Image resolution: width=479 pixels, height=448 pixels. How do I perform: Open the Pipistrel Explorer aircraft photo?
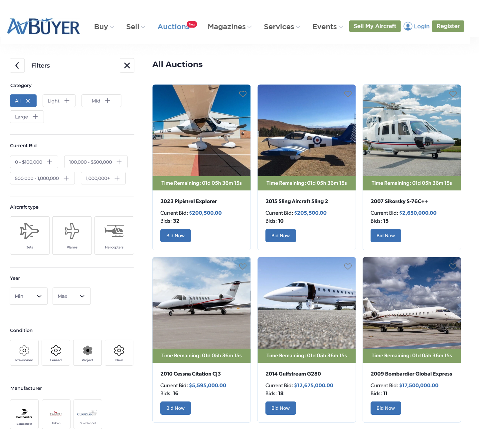click(202, 130)
